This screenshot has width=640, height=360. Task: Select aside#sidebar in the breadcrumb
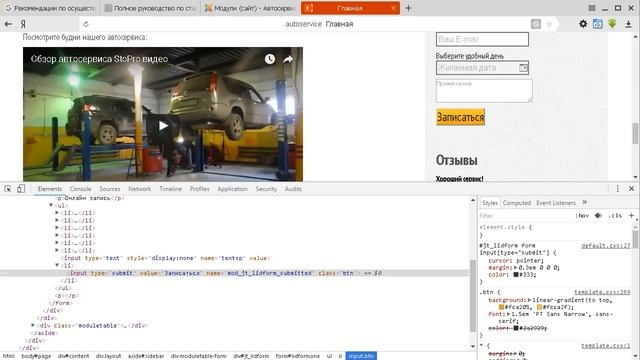point(146,356)
